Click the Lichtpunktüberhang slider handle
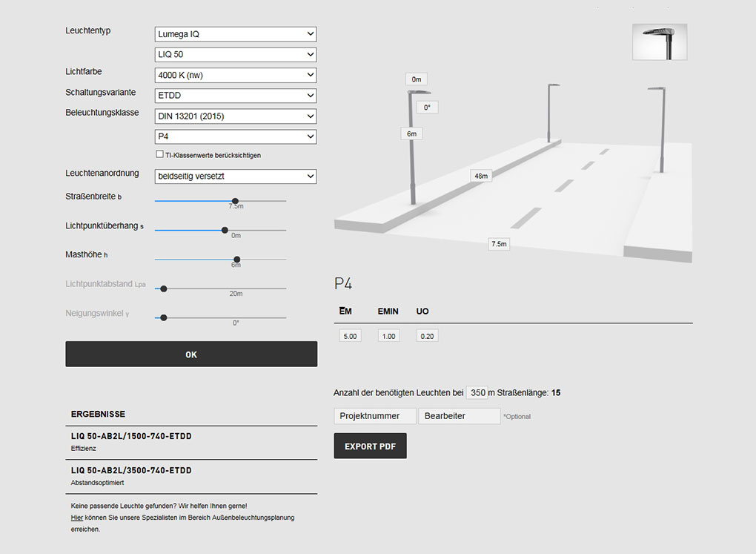Image resolution: width=756 pixels, height=554 pixels. coord(225,230)
